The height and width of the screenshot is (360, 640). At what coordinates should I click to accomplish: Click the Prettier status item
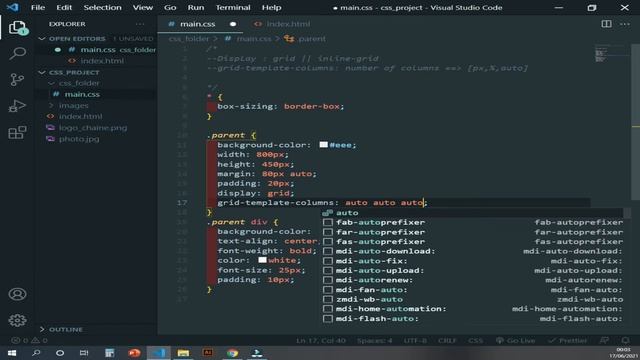coord(568,340)
